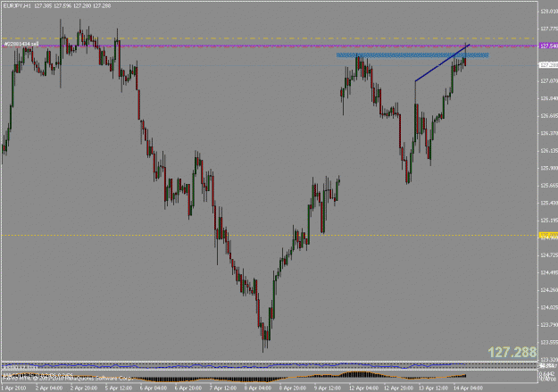Click the 124.495 price axis label
558x392 pixels.
[549, 272]
